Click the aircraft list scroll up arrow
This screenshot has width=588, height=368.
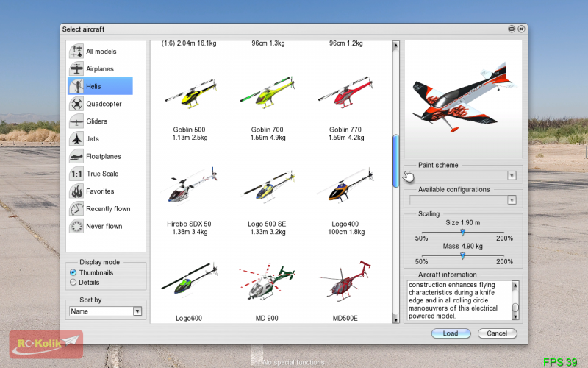[395, 46]
